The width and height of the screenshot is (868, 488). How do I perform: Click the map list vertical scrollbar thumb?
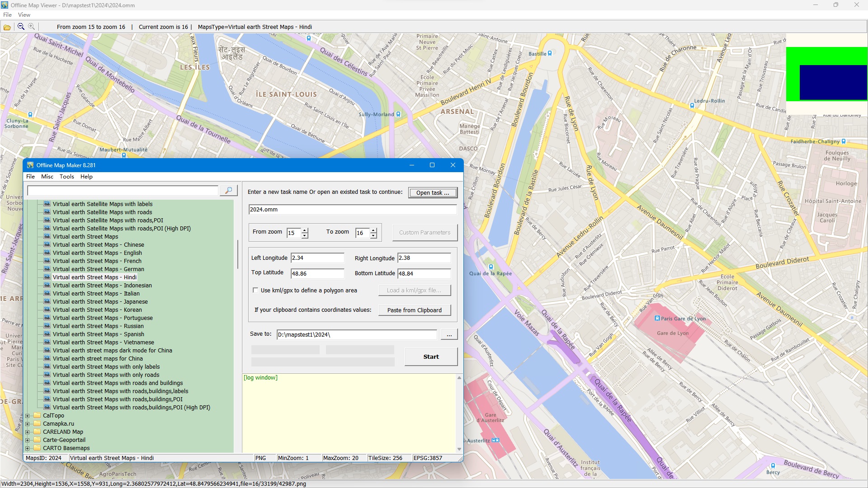[238, 254]
